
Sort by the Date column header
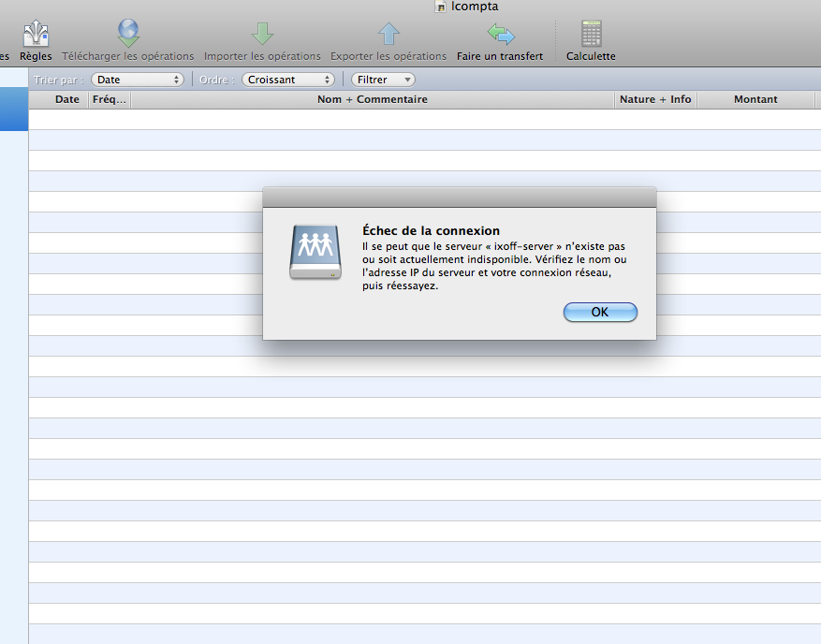coord(66,99)
